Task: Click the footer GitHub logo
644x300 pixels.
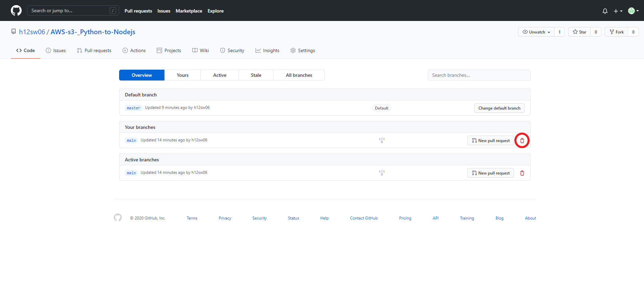Action: tap(118, 217)
